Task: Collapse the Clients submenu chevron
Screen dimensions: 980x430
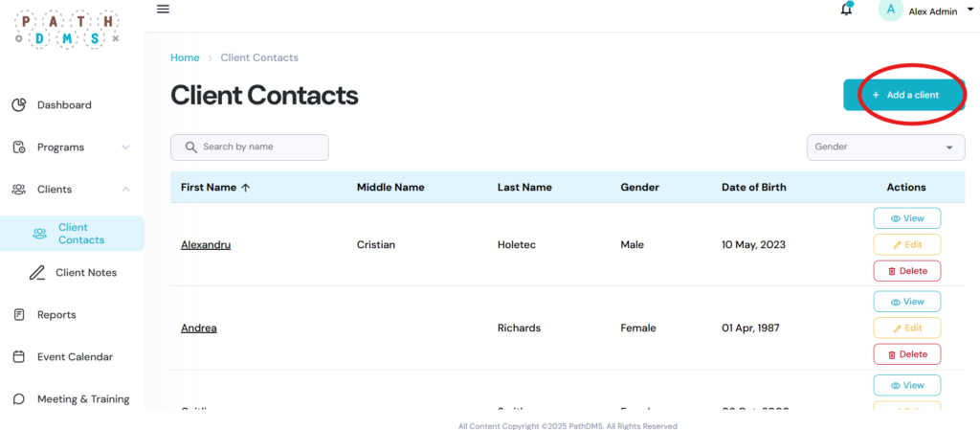Action: click(x=125, y=190)
